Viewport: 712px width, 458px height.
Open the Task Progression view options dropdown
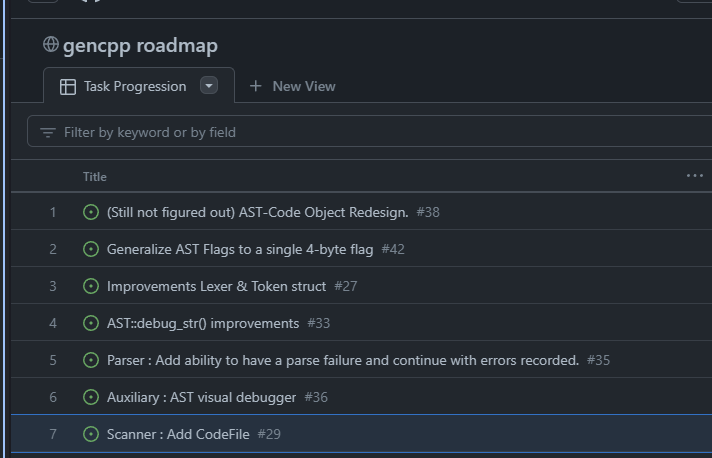click(x=209, y=86)
